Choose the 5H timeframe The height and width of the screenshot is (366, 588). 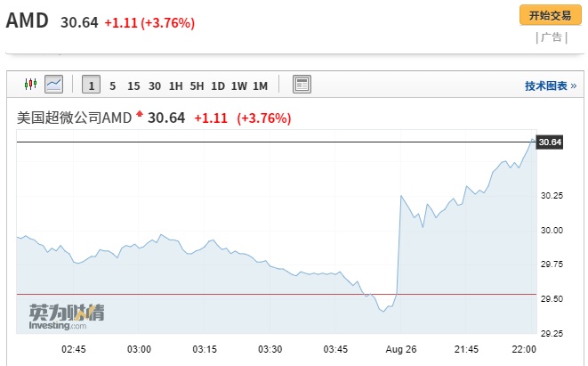point(197,85)
